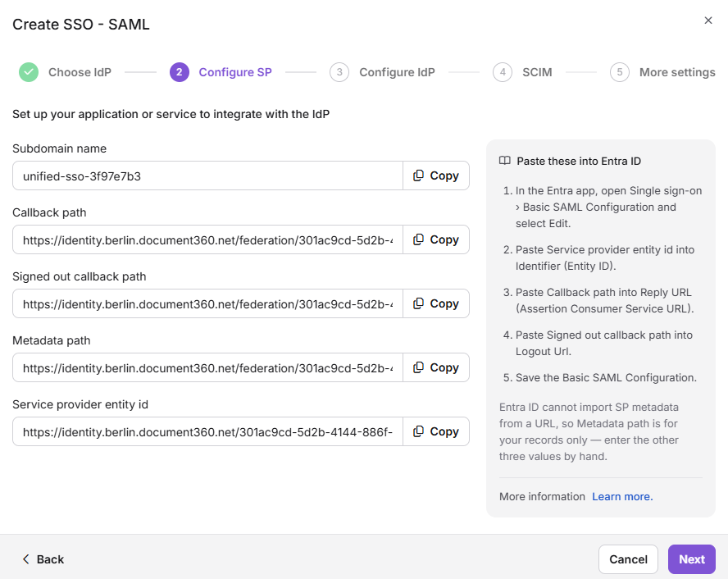Close the Create SSO - SAML dialog
The width and height of the screenshot is (728, 579).
pyautogui.click(x=708, y=21)
